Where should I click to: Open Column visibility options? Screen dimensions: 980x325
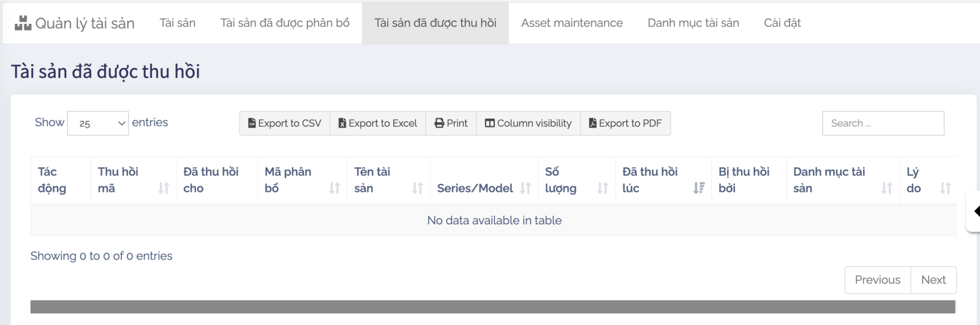click(x=528, y=123)
